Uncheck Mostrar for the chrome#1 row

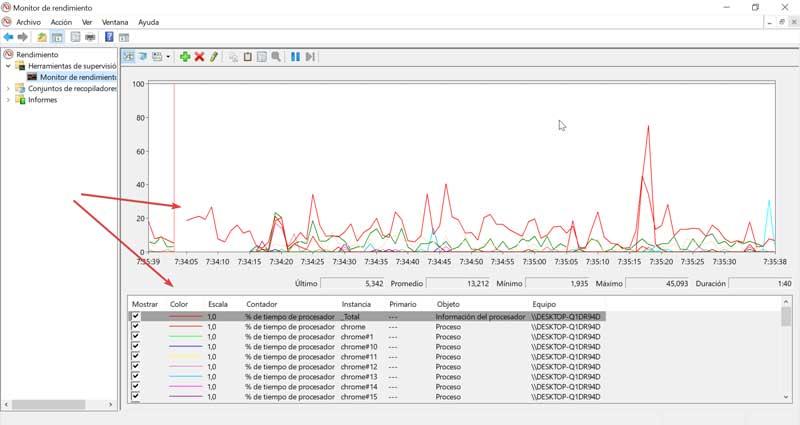[x=135, y=336]
